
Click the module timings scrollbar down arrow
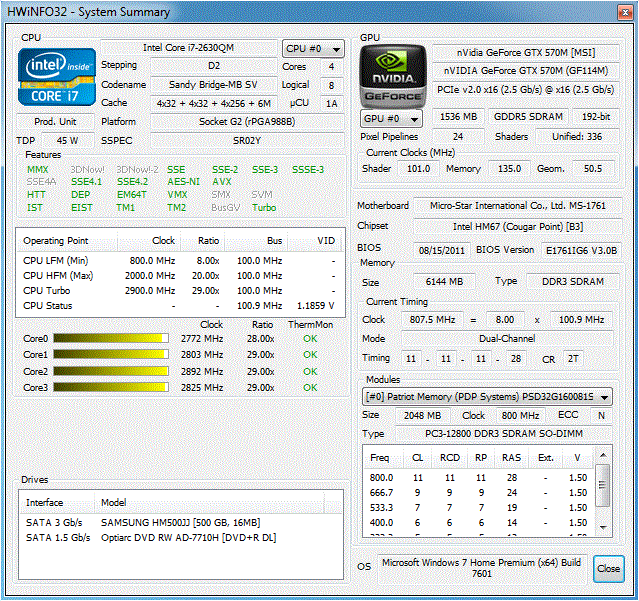point(603,527)
